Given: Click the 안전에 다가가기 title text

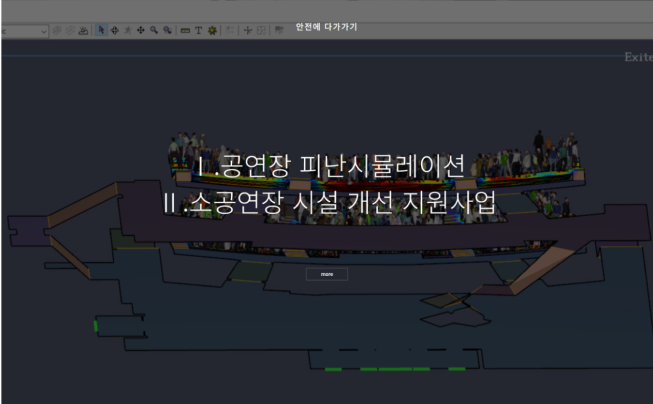Looking at the screenshot, I should [x=326, y=27].
